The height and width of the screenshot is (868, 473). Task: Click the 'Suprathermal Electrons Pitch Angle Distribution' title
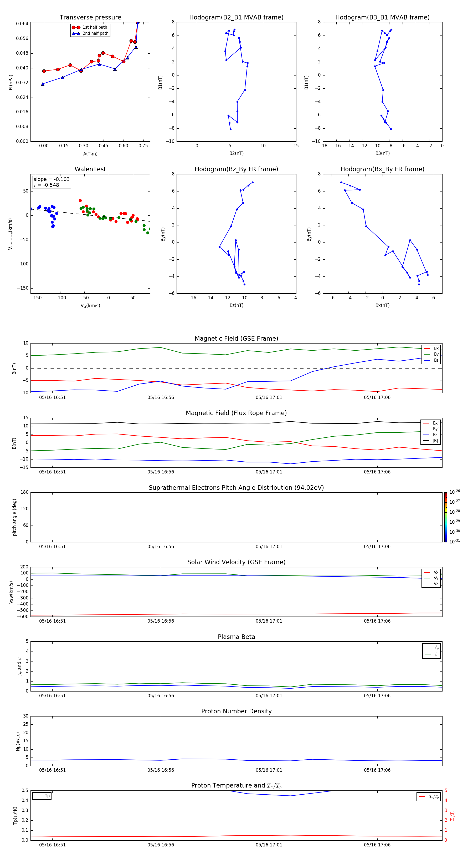(x=236, y=488)
